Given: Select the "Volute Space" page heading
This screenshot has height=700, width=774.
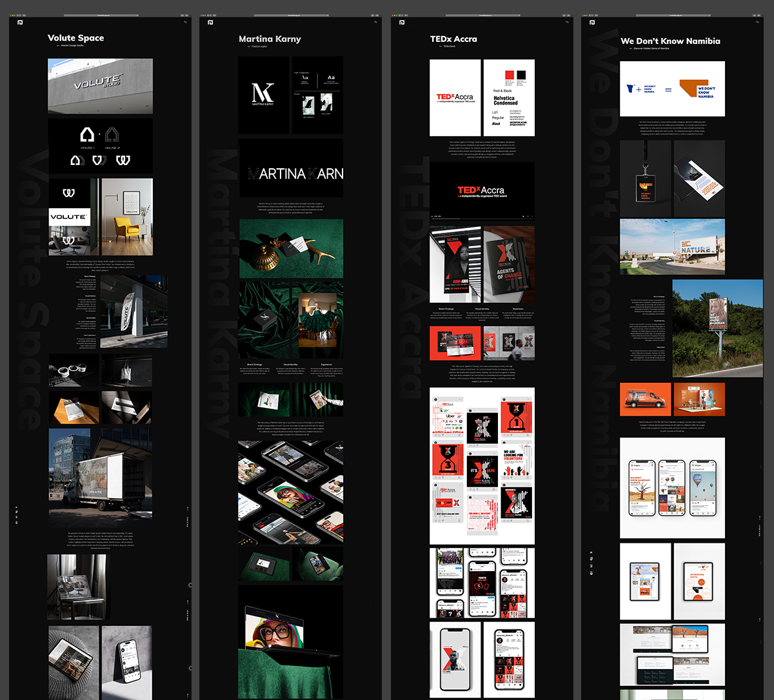Looking at the screenshot, I should pos(75,38).
